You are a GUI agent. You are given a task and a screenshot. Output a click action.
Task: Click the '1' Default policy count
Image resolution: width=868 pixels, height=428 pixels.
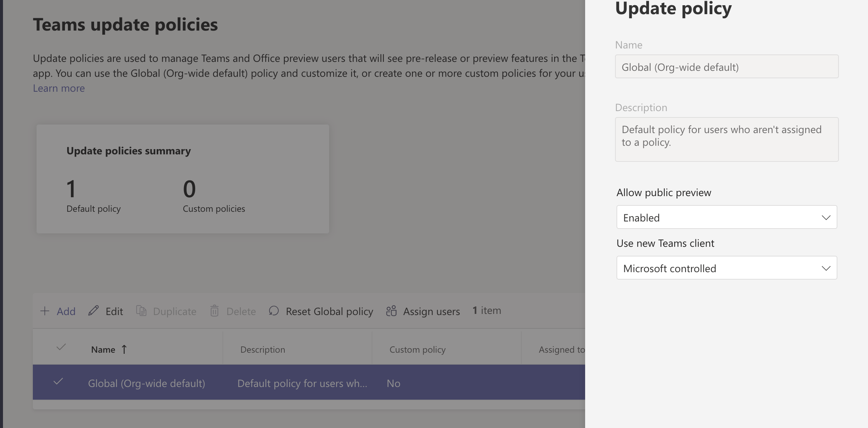point(71,189)
